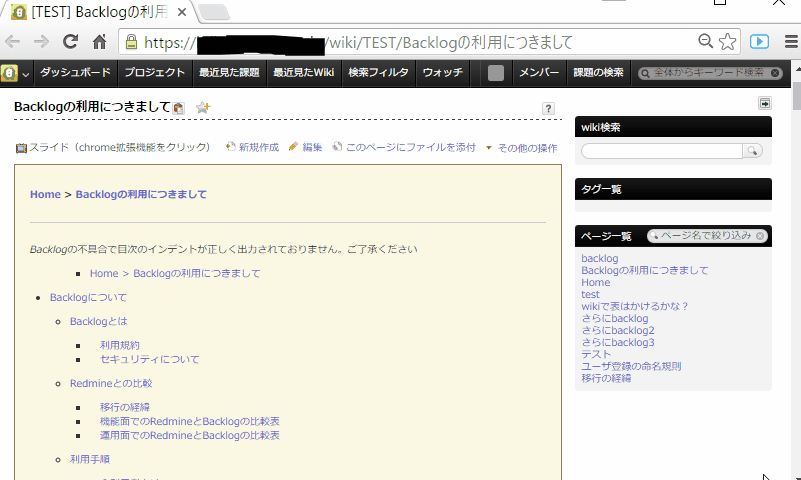
Task: Jump to 機能面でのRedmineとBacklogの比較表
Action: coord(190,421)
